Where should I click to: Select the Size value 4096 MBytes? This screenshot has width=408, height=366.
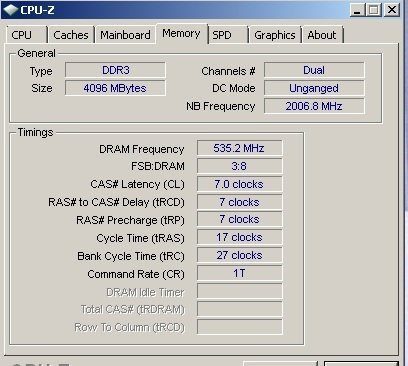[x=115, y=88]
